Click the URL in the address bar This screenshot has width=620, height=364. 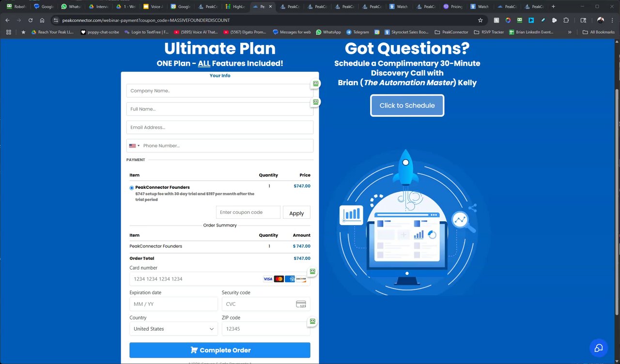tap(146, 20)
